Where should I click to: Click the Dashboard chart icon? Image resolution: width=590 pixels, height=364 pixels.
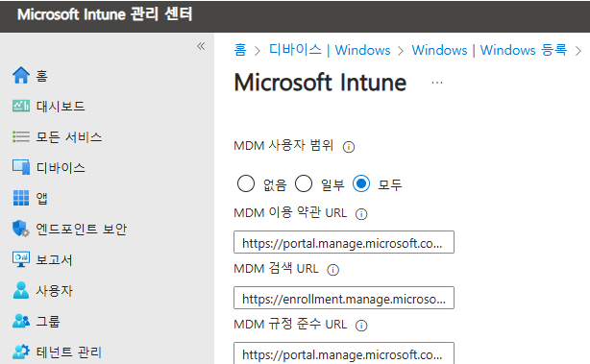coord(21,106)
